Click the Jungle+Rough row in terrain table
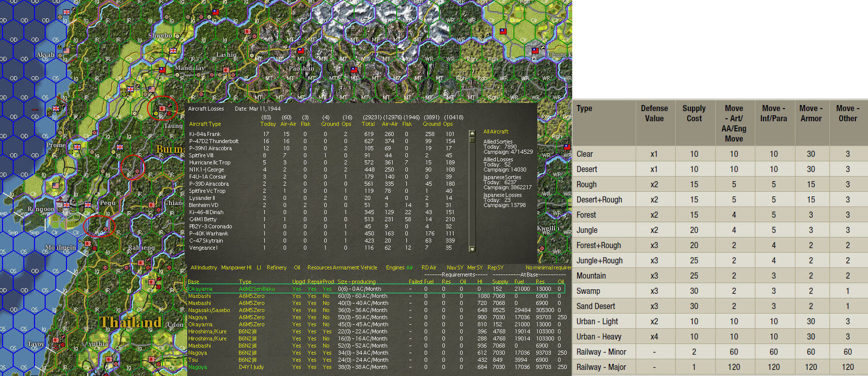The image size is (868, 376). 720,260
